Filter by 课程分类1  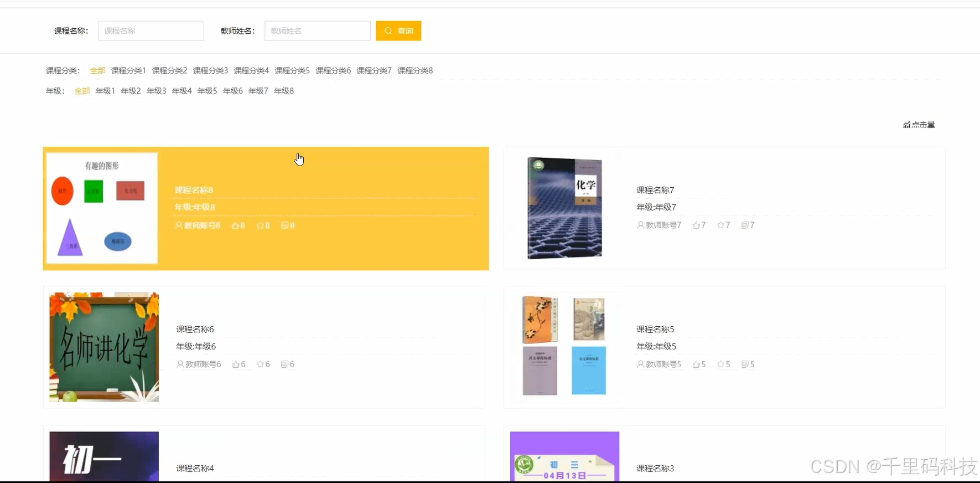(128, 70)
